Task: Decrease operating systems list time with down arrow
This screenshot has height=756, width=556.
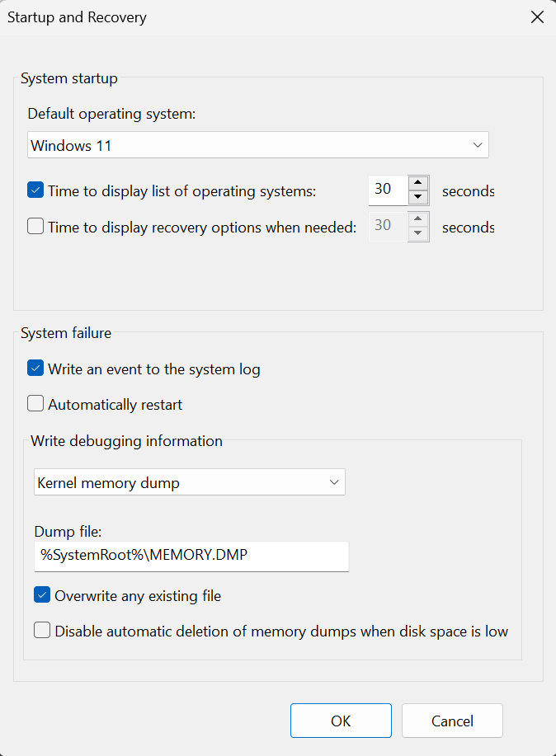Action: 419,197
